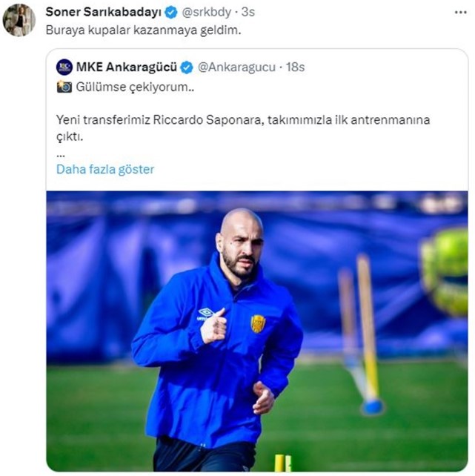Click the Soner Sarıkabadayı display name

coord(104,12)
